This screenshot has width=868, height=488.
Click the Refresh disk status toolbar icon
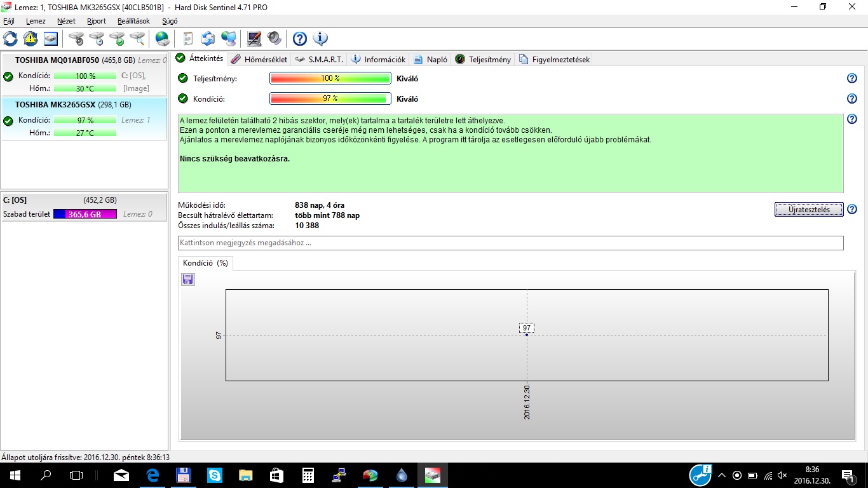tap(10, 39)
